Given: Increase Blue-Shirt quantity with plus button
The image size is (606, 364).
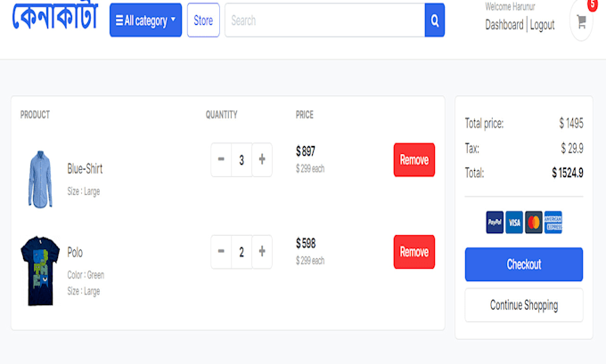Looking at the screenshot, I should pos(262,160).
